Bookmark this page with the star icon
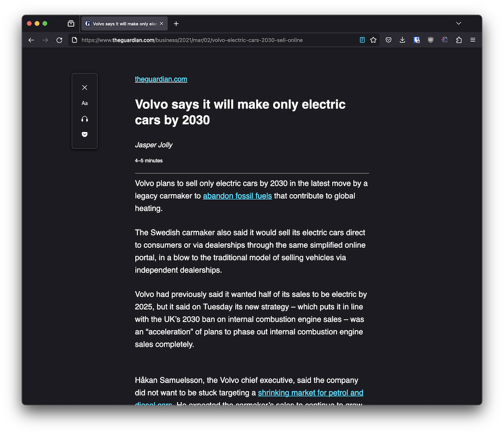504x434 pixels. 374,40
